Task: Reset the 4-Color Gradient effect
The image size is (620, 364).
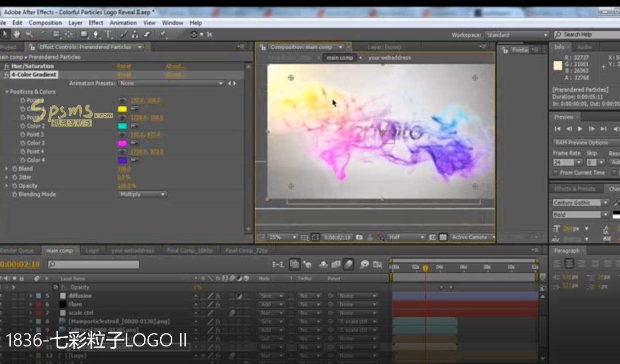Action: tap(124, 75)
